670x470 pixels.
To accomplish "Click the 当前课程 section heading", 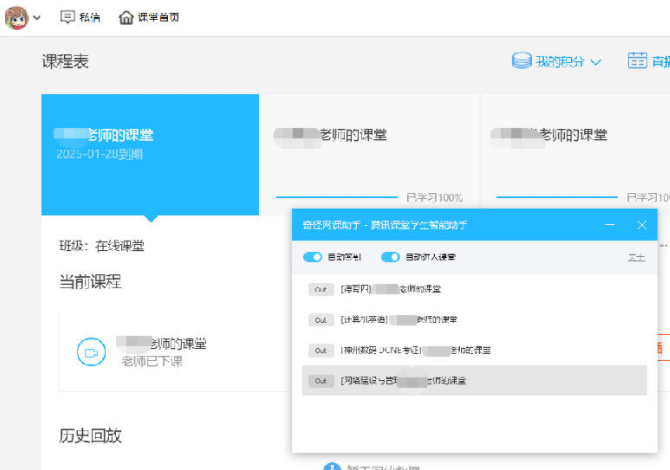I will point(90,282).
